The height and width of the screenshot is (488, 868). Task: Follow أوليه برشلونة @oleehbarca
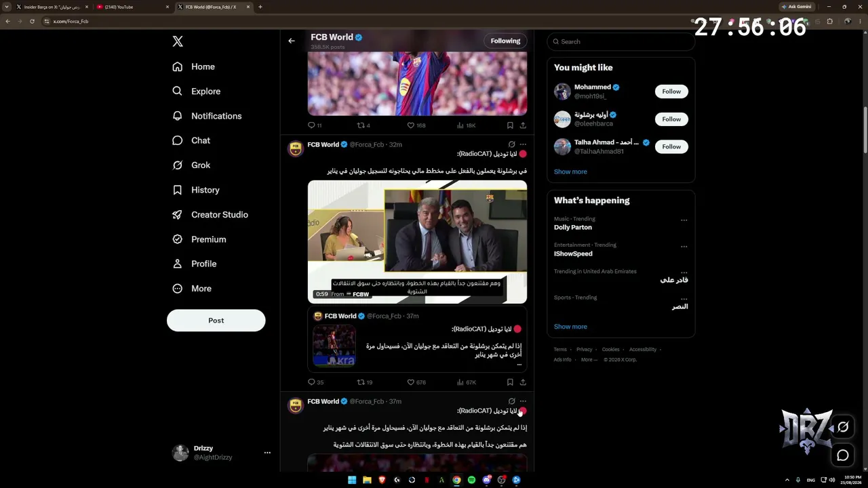point(671,119)
